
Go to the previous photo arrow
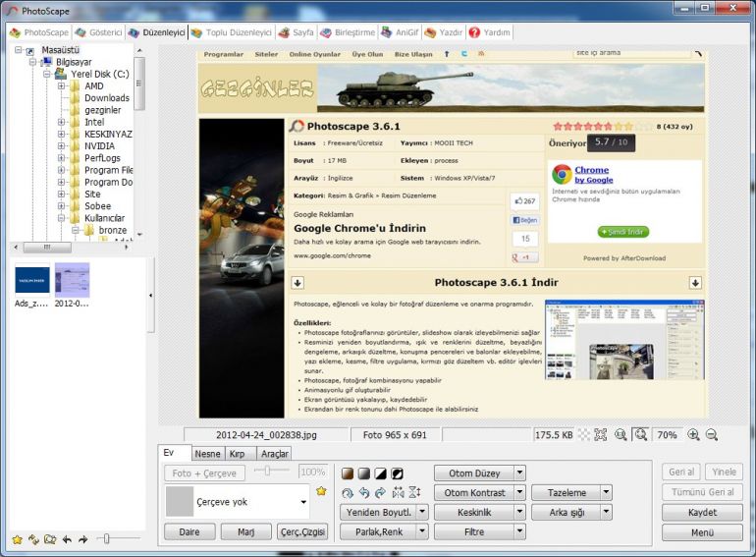(x=67, y=539)
